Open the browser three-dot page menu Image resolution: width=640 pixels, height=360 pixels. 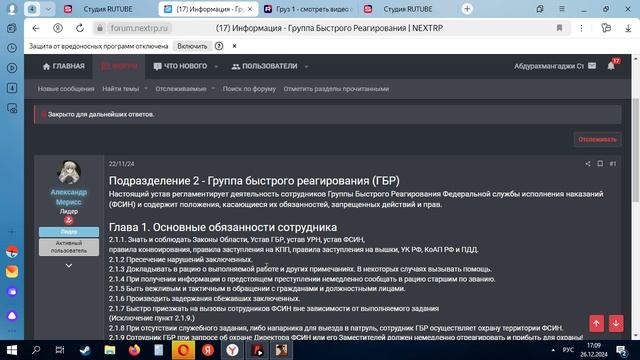[582, 28]
